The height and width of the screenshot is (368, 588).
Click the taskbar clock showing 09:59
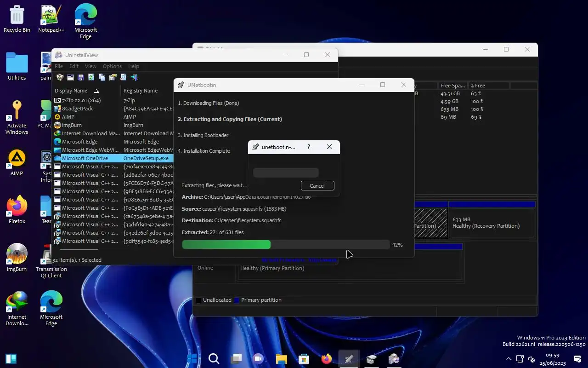click(553, 359)
